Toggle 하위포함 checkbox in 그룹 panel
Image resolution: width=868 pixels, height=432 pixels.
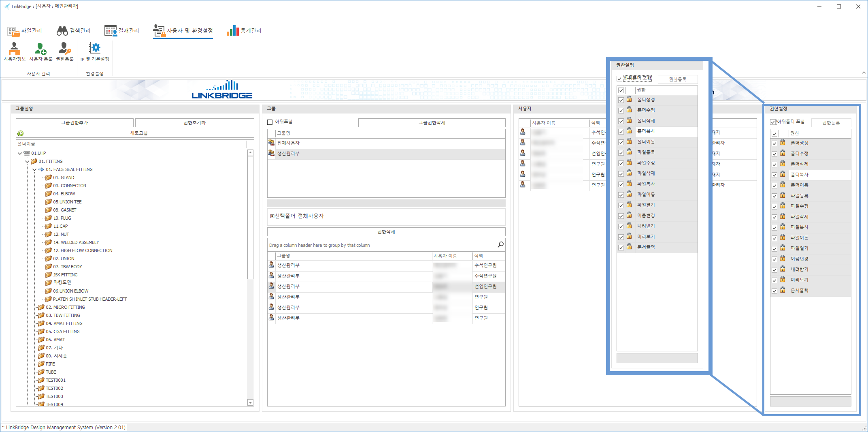(x=270, y=122)
